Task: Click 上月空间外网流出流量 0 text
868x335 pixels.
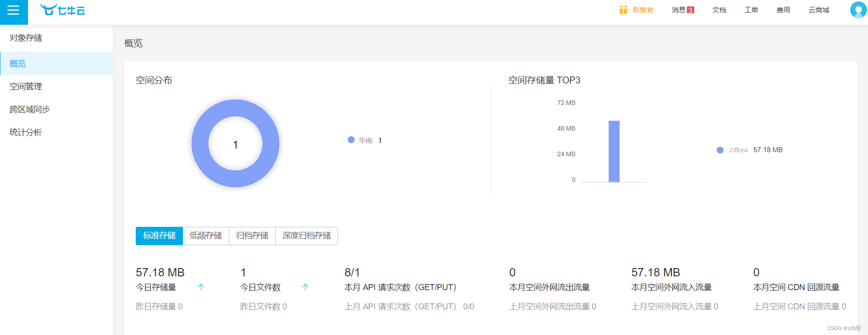Action: click(553, 307)
